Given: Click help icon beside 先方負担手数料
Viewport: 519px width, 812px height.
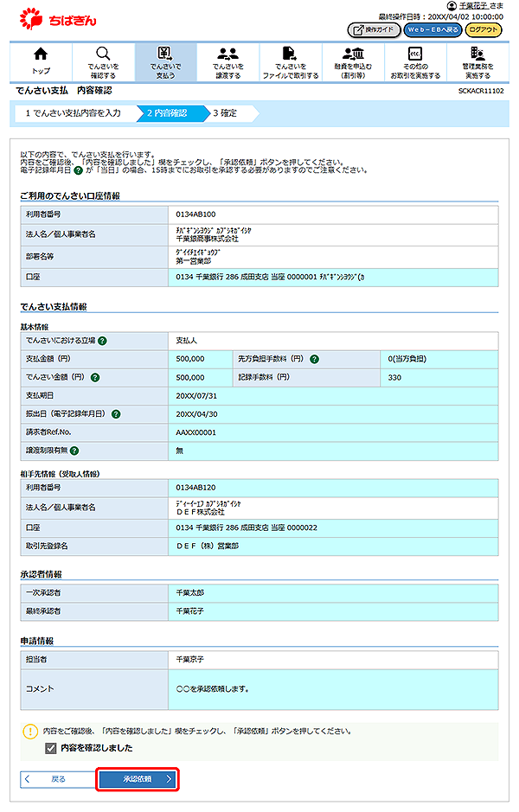Looking at the screenshot, I should coord(315,359).
